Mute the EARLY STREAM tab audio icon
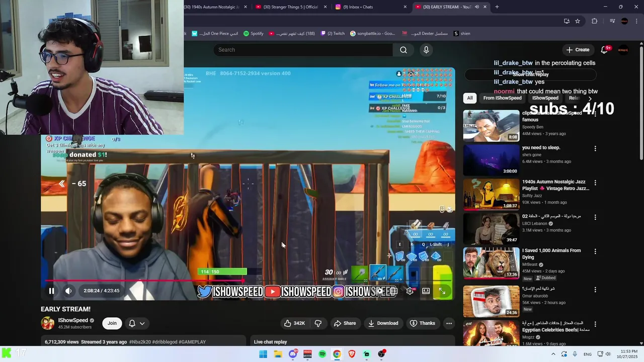 (476, 7)
